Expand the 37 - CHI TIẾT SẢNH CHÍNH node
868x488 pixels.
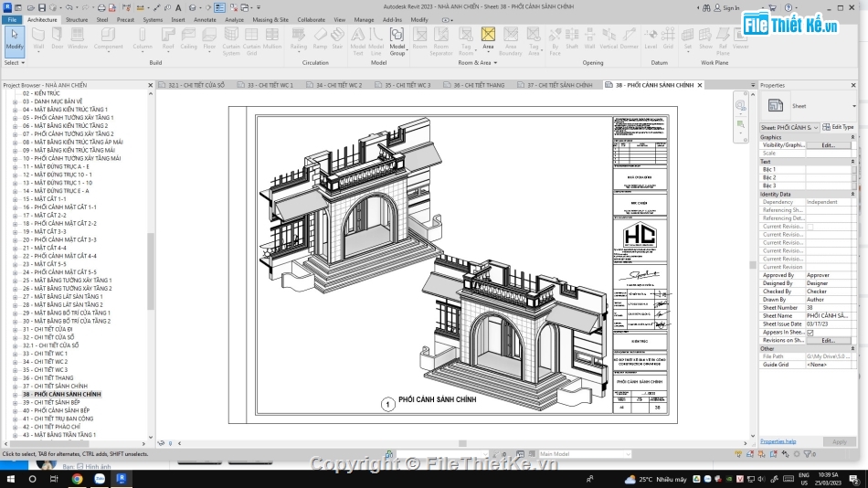(x=15, y=386)
